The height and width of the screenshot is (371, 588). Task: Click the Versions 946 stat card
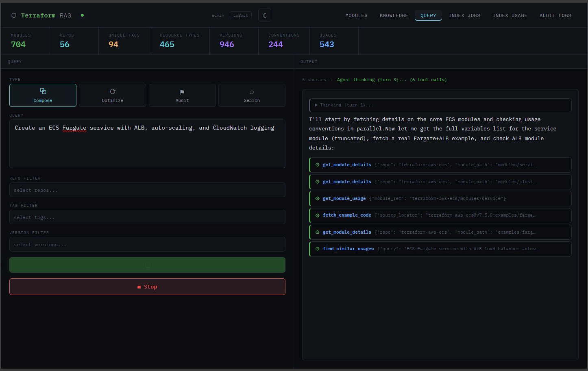point(234,41)
